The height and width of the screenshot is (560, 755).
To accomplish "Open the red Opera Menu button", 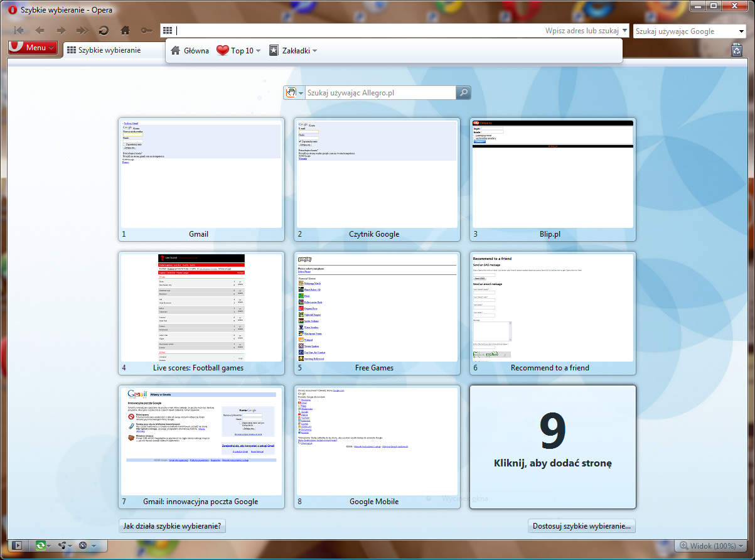I will (33, 48).
